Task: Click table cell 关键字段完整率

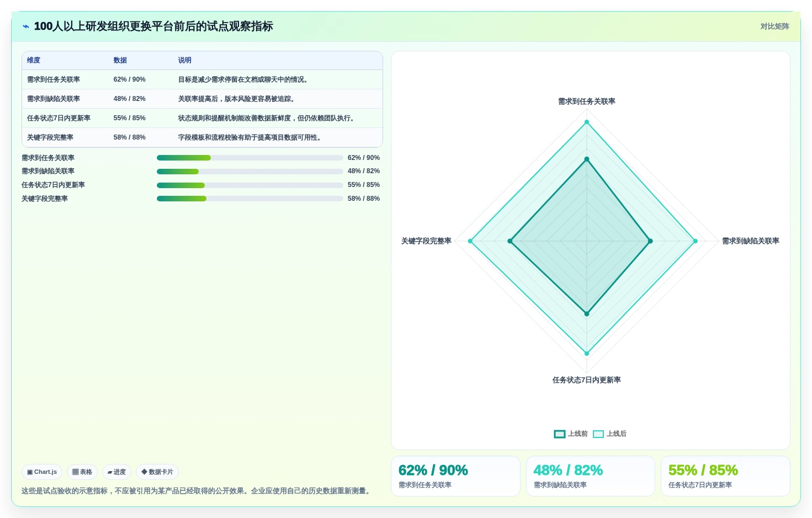Action: click(50, 138)
